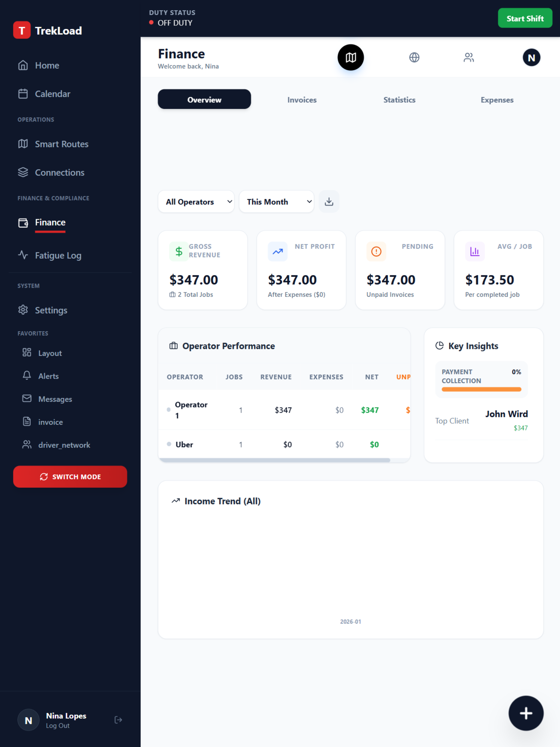560x747 pixels.
Task: Click the Connections layers icon
Action: tap(23, 172)
